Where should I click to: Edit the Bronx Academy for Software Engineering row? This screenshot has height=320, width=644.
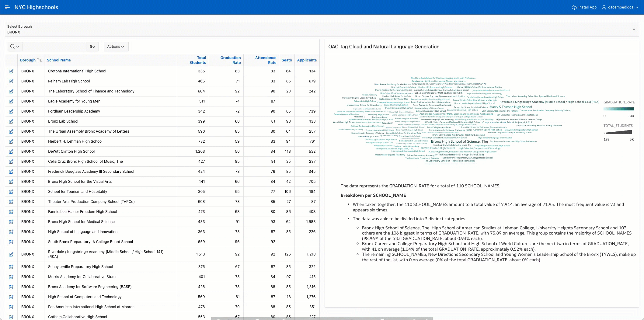point(11,287)
